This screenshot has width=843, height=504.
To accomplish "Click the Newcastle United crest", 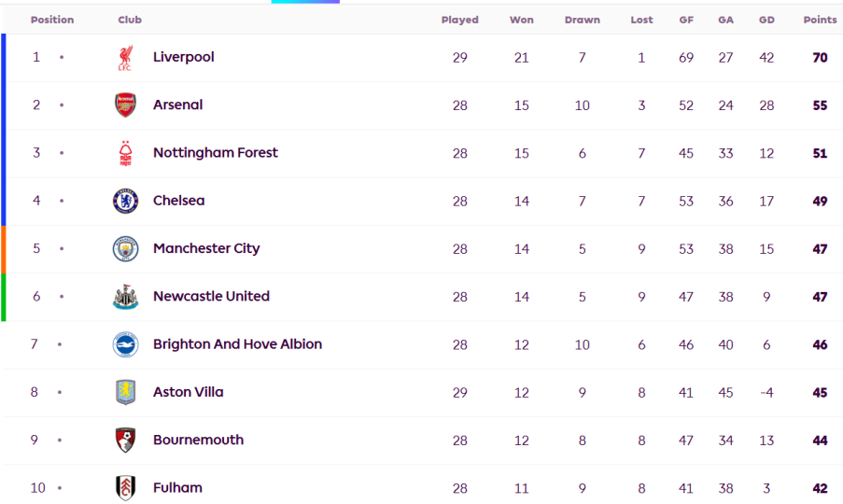I will pyautogui.click(x=125, y=297).
